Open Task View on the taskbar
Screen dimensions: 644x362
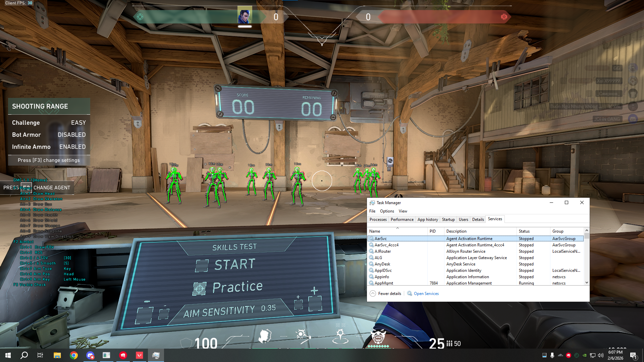point(40,355)
